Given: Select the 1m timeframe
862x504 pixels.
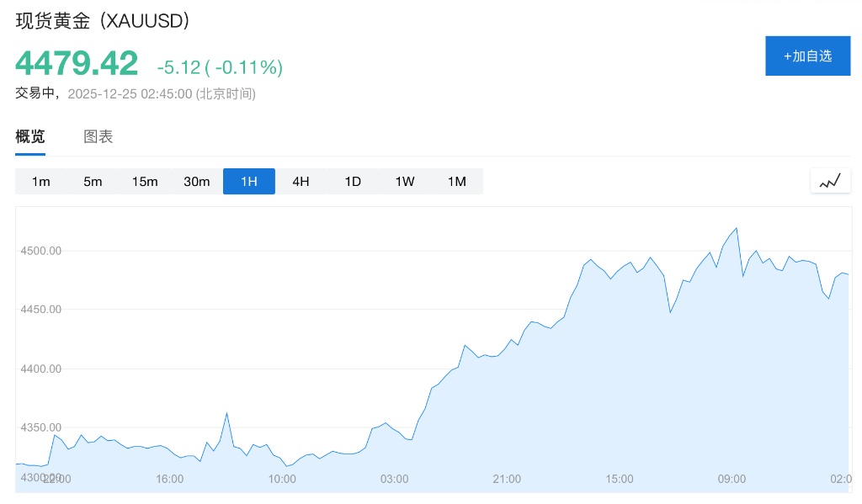Looking at the screenshot, I should pos(41,182).
